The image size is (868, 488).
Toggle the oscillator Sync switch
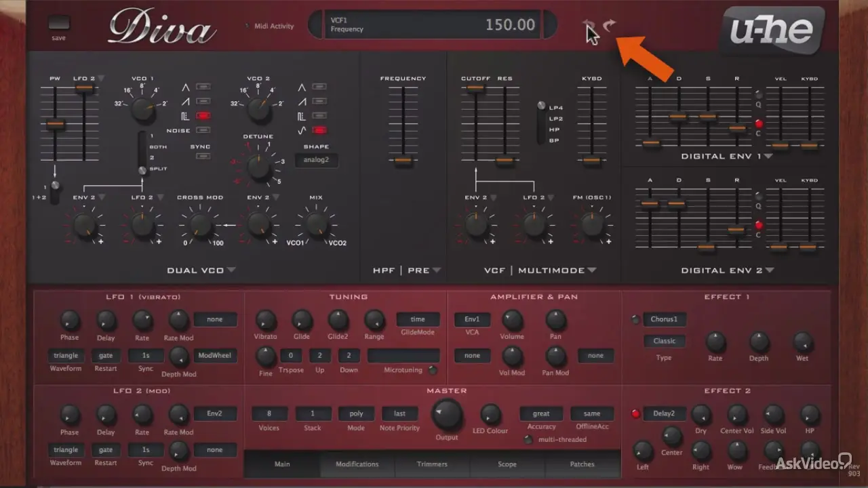(203, 156)
